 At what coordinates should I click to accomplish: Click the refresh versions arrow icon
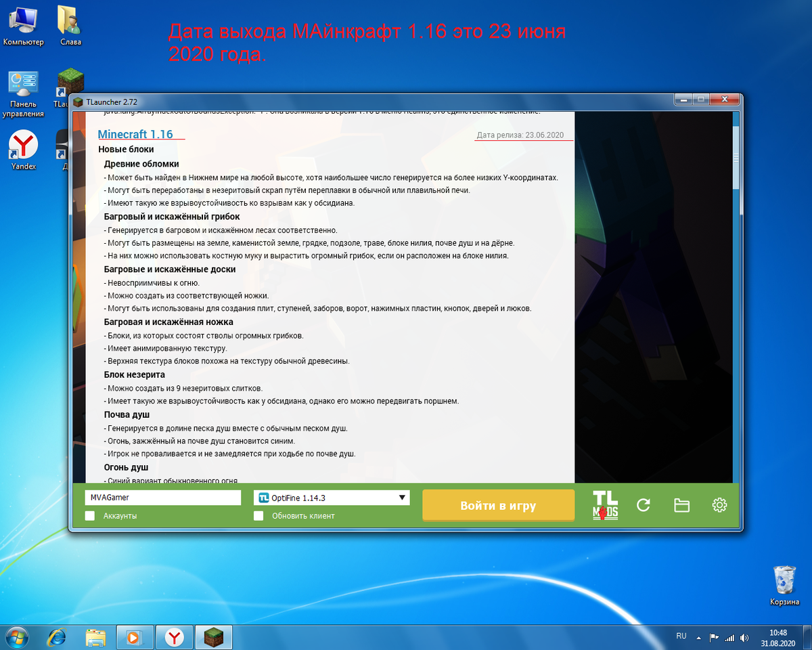644,505
